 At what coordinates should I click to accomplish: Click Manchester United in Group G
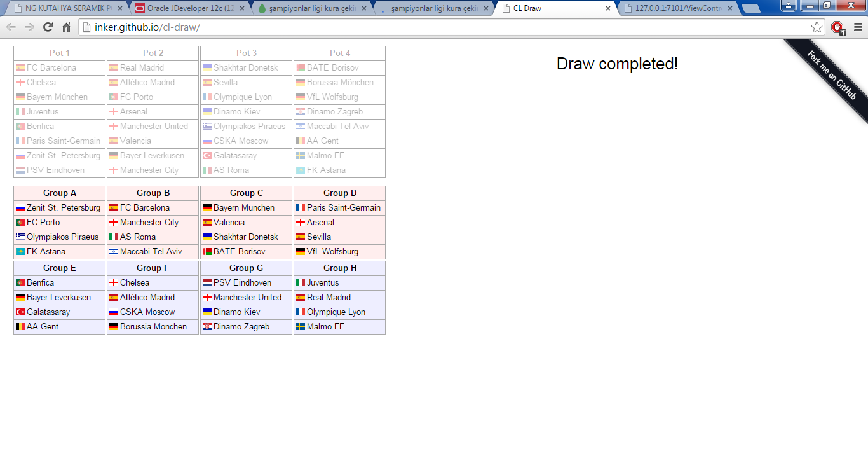pyautogui.click(x=247, y=298)
